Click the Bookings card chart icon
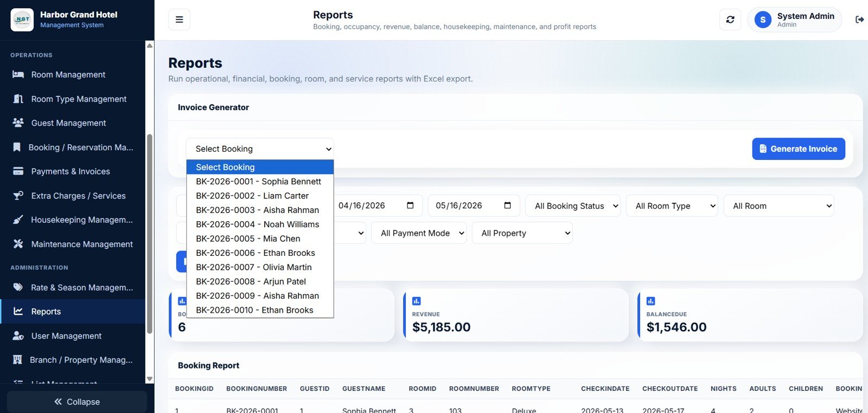Image resolution: width=868 pixels, height=413 pixels. point(182,301)
